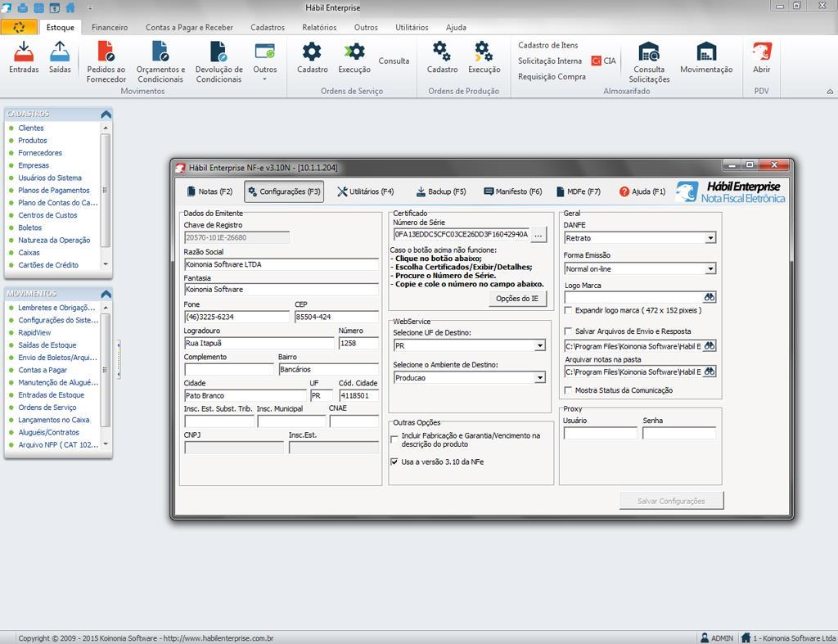Go to Notas (F2) in NF-e window
Viewport: 838px width, 644px height.
pyautogui.click(x=209, y=191)
